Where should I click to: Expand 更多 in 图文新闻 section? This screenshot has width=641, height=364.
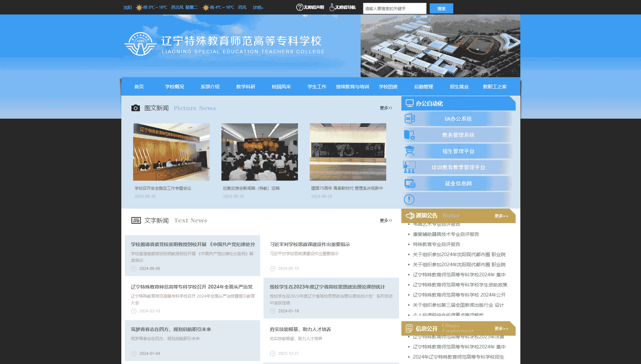pos(386,108)
